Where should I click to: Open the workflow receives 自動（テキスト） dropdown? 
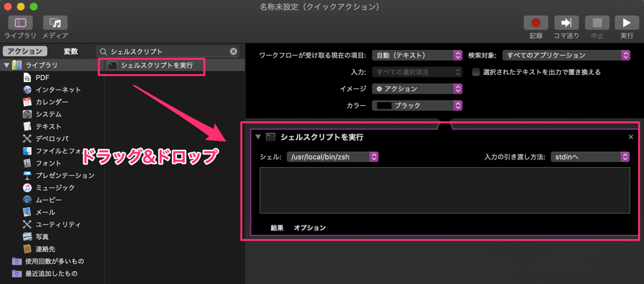pos(417,55)
